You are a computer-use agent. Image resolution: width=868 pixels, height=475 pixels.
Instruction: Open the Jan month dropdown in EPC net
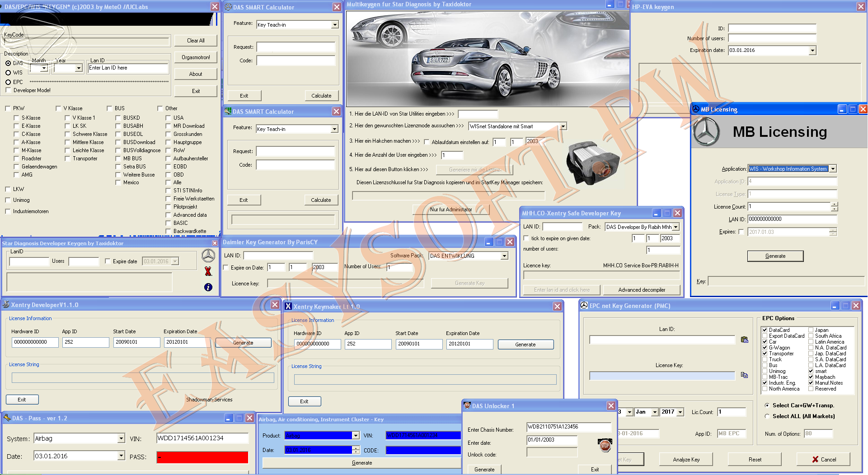654,412
